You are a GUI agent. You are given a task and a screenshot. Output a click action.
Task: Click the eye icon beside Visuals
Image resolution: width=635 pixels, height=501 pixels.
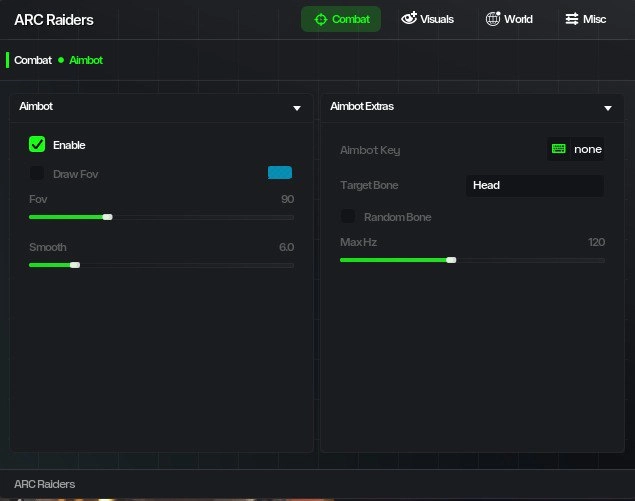pos(408,19)
